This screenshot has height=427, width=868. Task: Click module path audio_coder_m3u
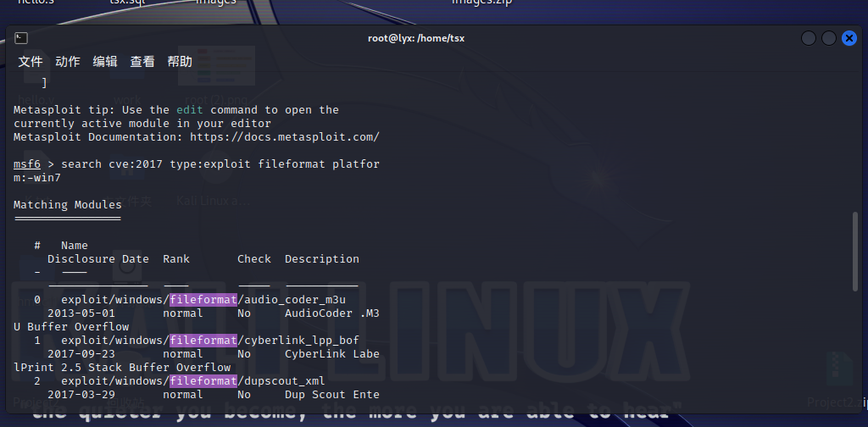203,300
